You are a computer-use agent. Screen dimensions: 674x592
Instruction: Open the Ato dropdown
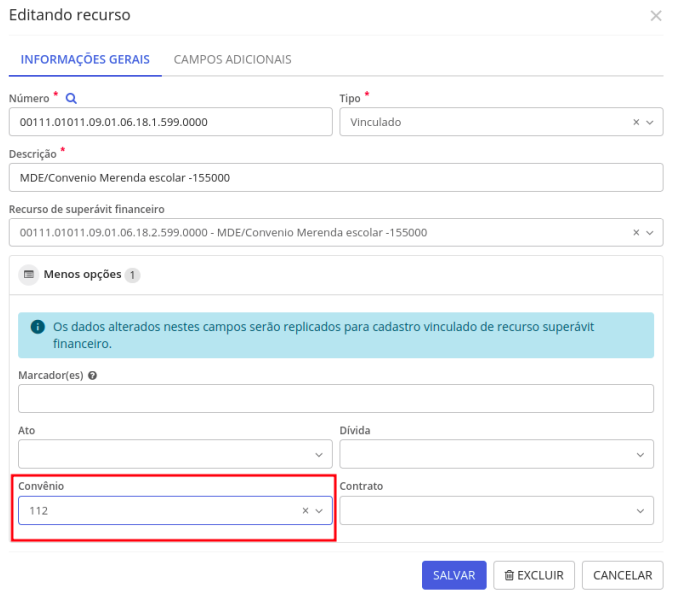pos(175,454)
